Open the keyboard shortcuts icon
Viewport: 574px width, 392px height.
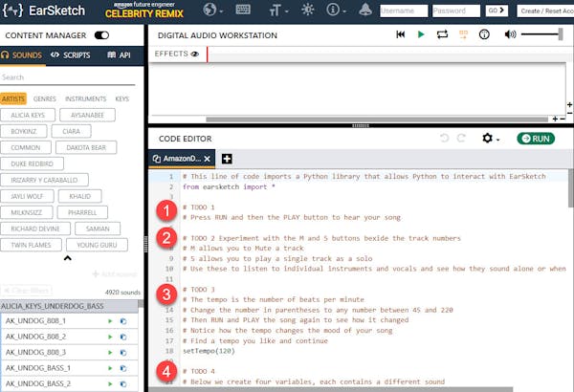click(244, 11)
